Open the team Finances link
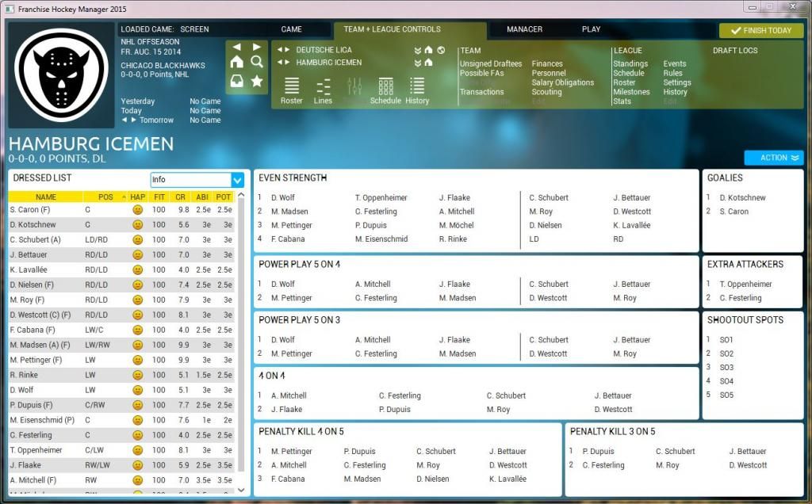The height and width of the screenshot is (504, 812). click(547, 63)
